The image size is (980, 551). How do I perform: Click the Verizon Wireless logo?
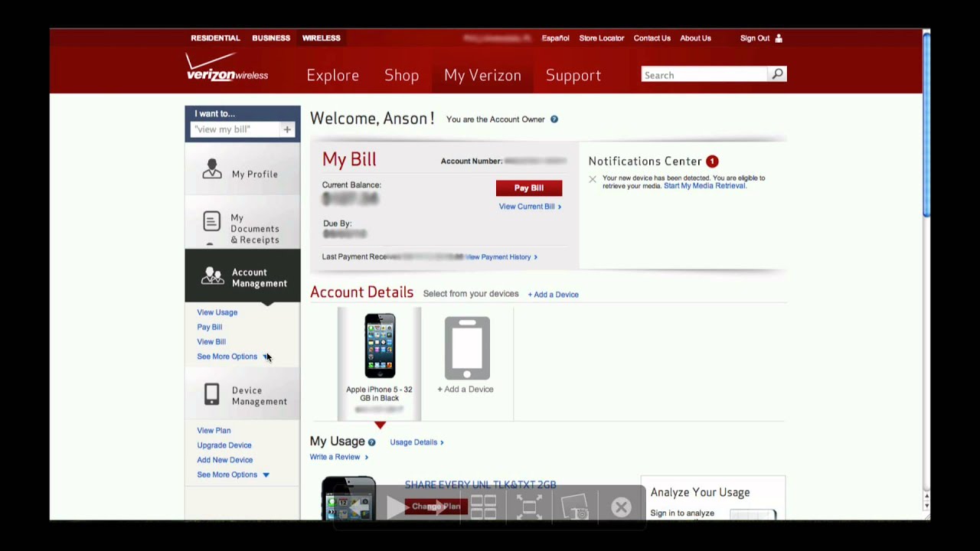click(x=227, y=67)
